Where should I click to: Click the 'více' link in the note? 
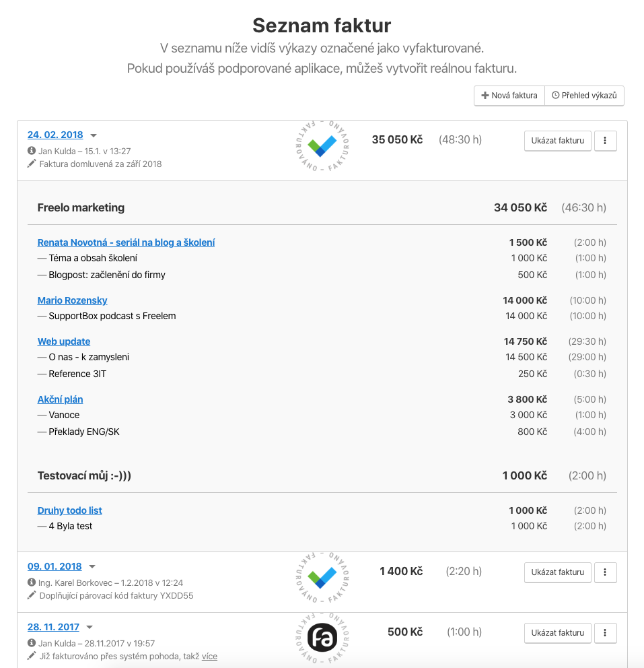coord(209,656)
